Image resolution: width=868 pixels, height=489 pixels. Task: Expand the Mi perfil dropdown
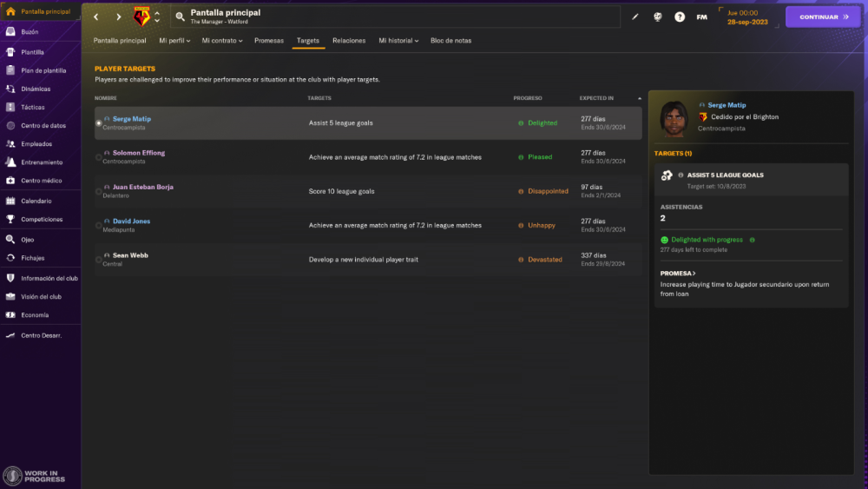(x=174, y=41)
